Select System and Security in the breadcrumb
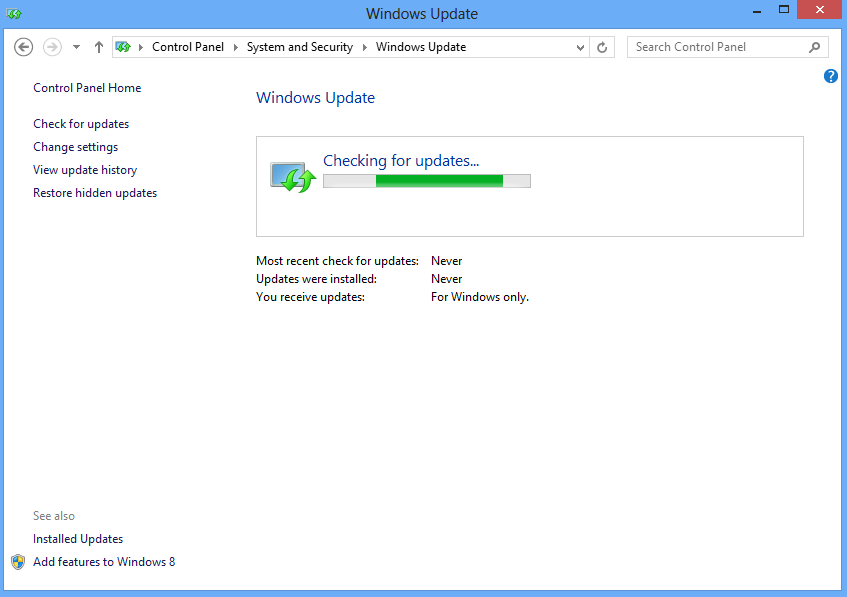 coord(299,46)
